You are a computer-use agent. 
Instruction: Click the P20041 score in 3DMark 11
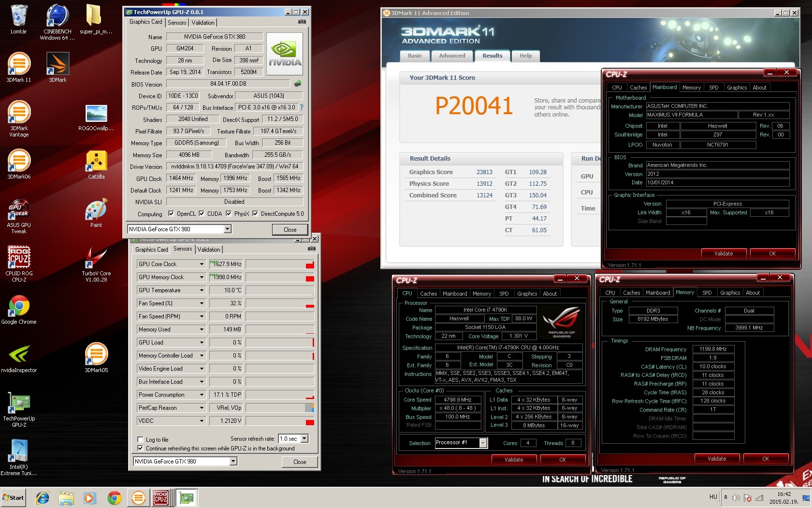click(474, 105)
